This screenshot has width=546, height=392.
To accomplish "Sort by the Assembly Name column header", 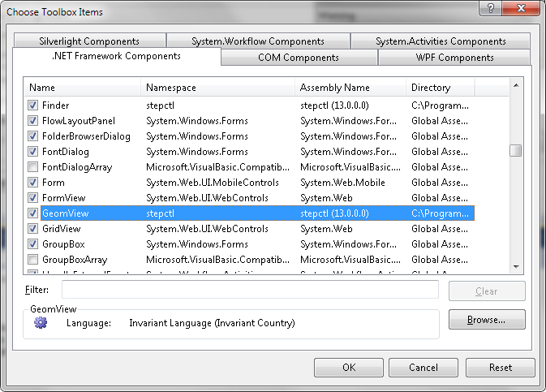I will 350,88.
